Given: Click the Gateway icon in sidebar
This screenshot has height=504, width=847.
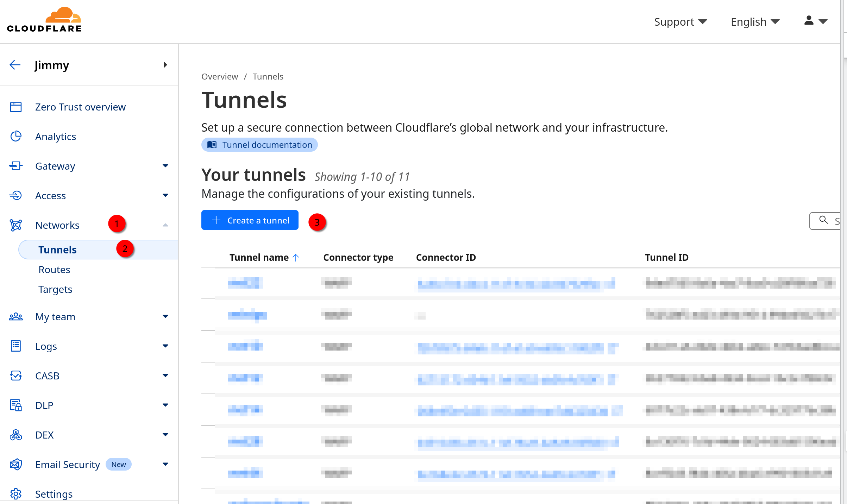Looking at the screenshot, I should pyautogui.click(x=16, y=166).
